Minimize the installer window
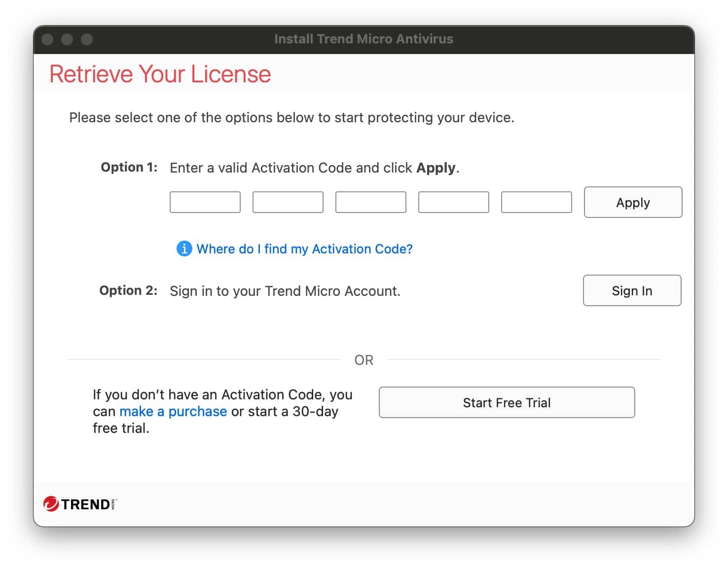This screenshot has height=568, width=728. 67,39
